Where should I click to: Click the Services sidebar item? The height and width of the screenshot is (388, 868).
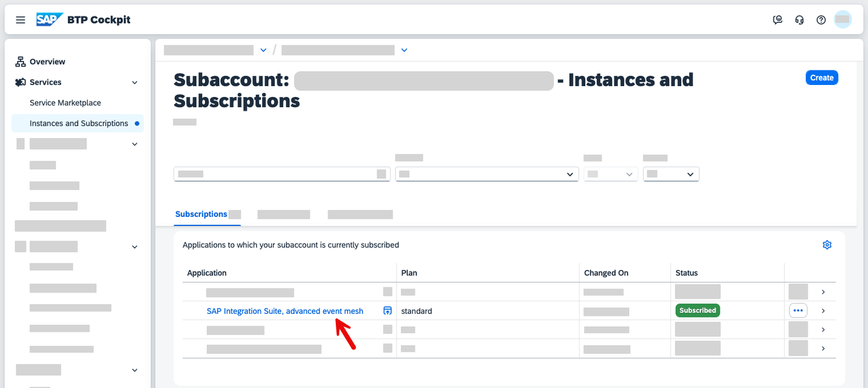click(46, 82)
